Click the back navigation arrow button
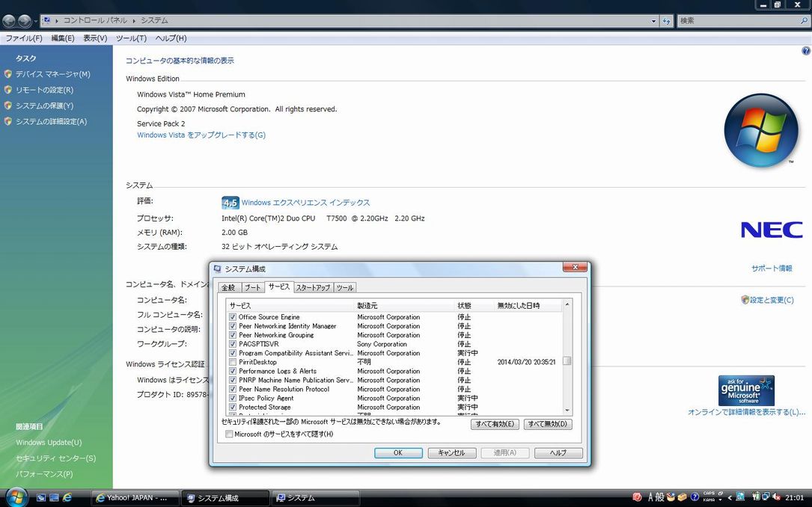Screen dimensions: 812x507 (9, 21)
